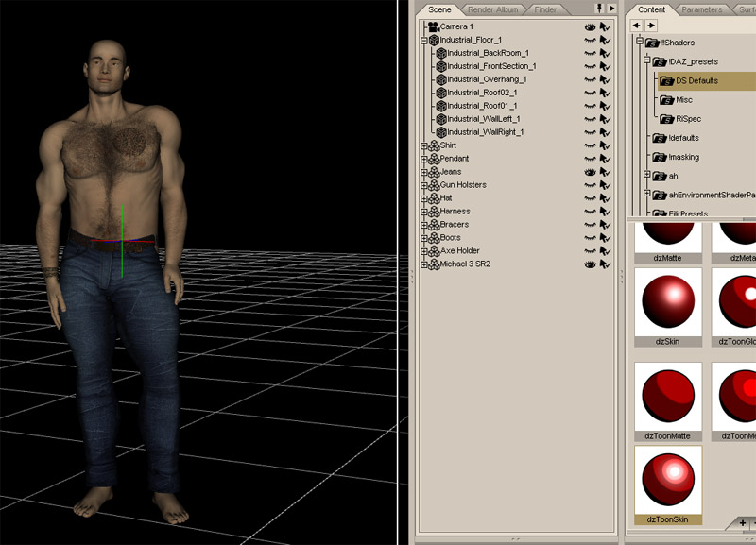Show the Shirt item via eye icon

(x=590, y=145)
